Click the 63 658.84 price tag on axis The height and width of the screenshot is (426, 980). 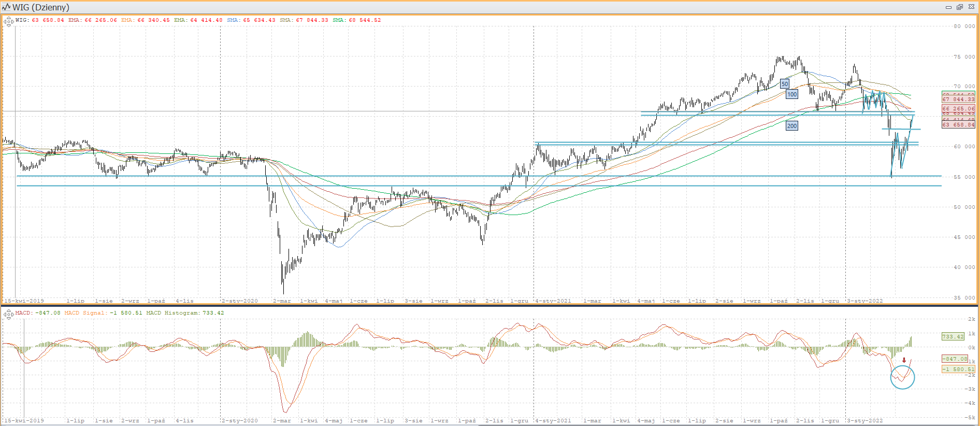pyautogui.click(x=958, y=125)
